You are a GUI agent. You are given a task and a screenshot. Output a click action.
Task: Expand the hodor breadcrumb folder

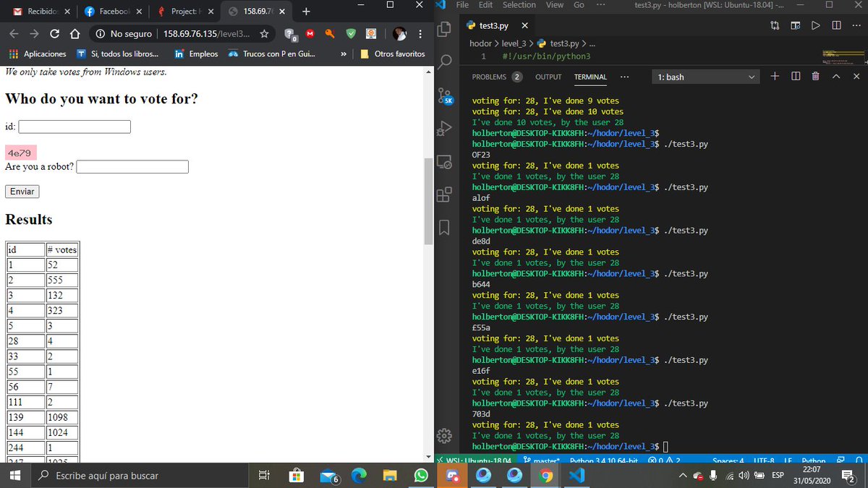coord(481,43)
